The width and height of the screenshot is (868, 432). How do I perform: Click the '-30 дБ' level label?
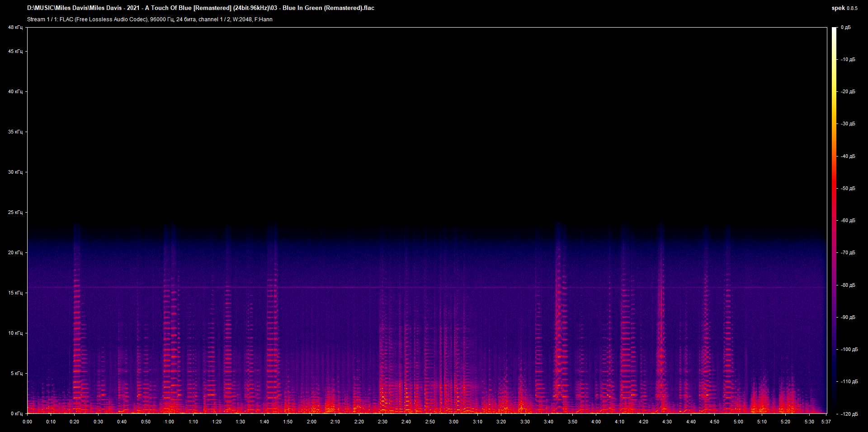(x=848, y=124)
